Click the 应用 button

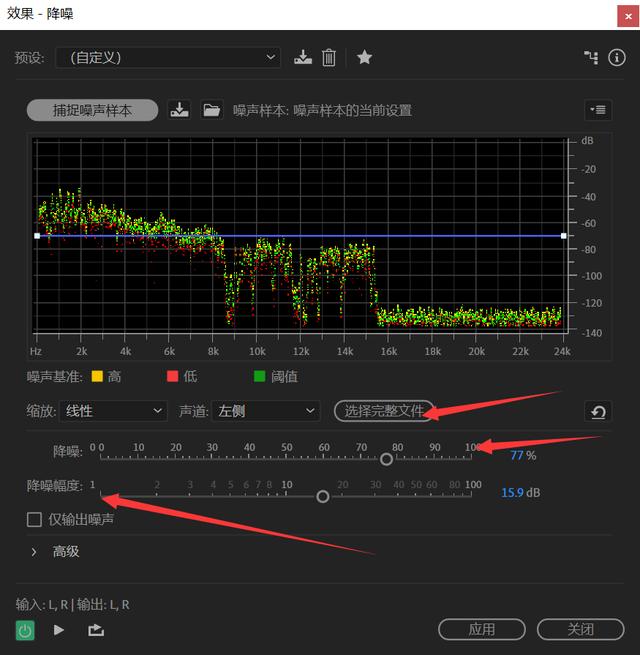(482, 629)
